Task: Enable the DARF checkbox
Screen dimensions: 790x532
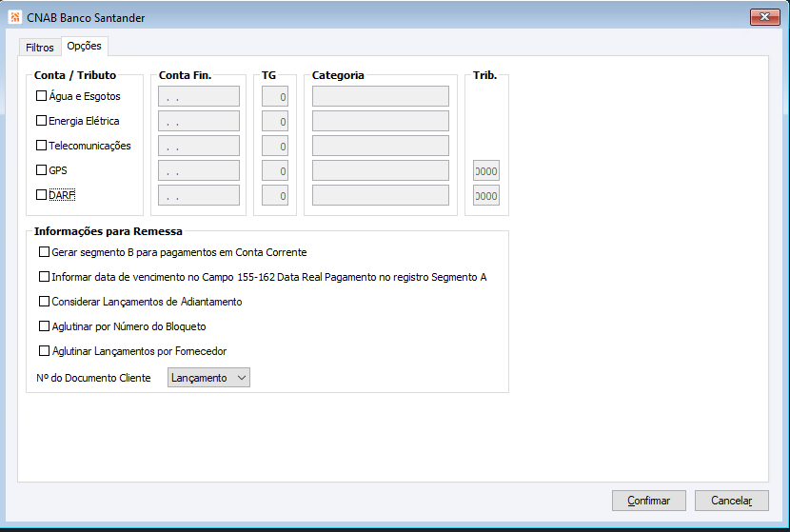Action: coord(41,194)
